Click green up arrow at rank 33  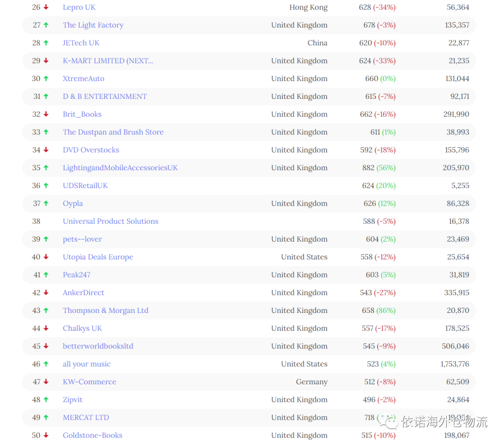click(x=46, y=132)
